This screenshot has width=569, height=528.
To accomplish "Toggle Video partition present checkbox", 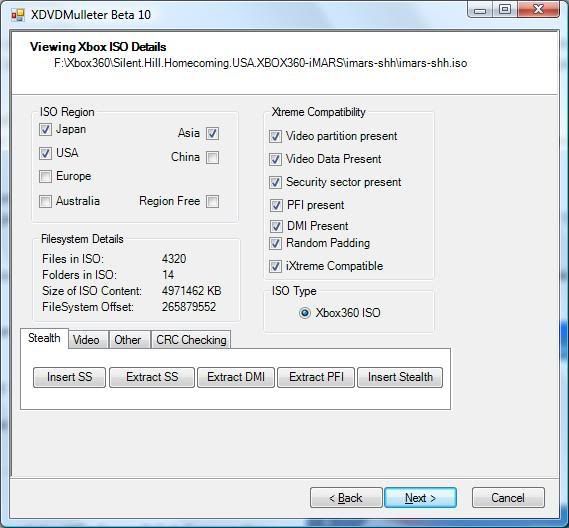I will pos(275,136).
